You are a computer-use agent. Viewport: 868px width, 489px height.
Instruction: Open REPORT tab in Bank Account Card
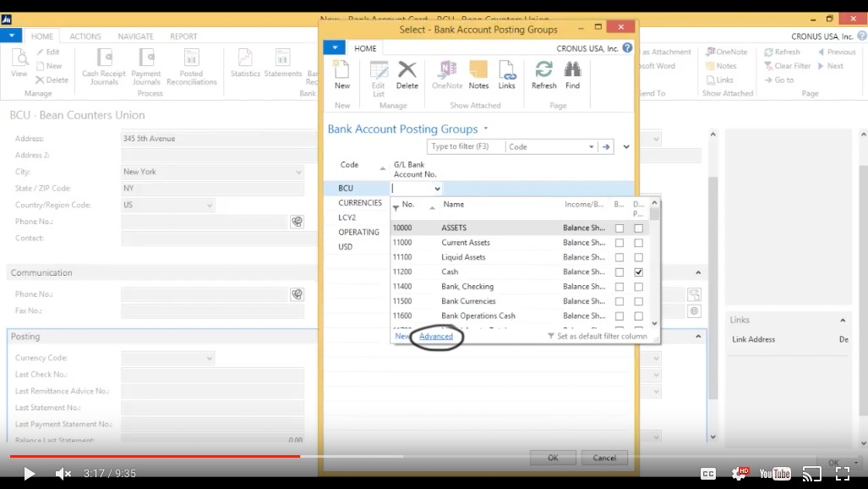coord(183,36)
